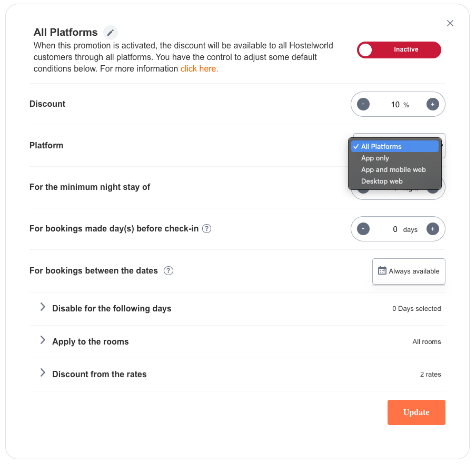Click the minus icon to decrease discount
The width and height of the screenshot is (476, 465).
363,104
